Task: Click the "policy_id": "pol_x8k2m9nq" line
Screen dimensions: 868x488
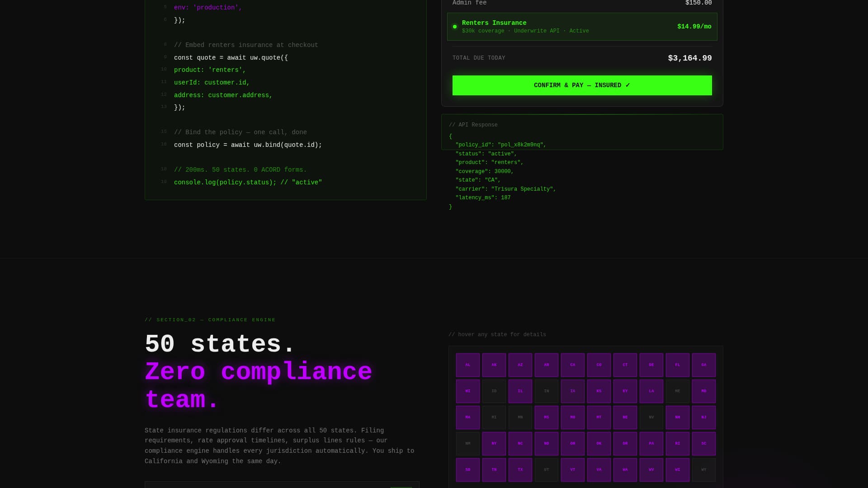Action: pos(500,145)
